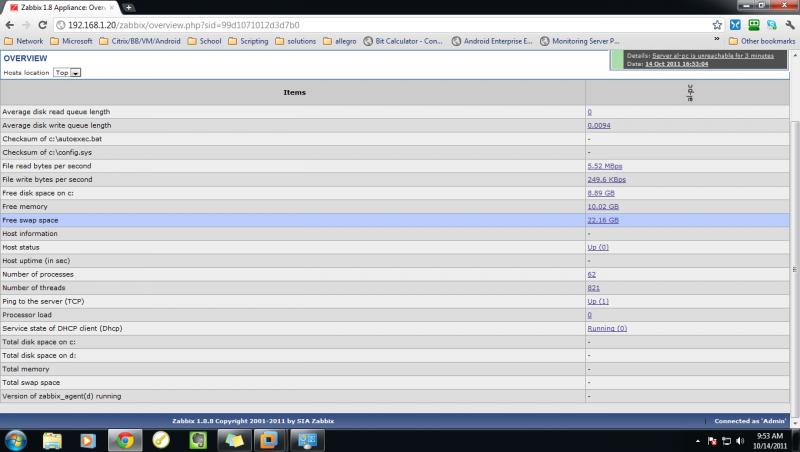The image size is (800, 452).
Task: Show hidden bookmarks with the chevron
Action: click(716, 39)
